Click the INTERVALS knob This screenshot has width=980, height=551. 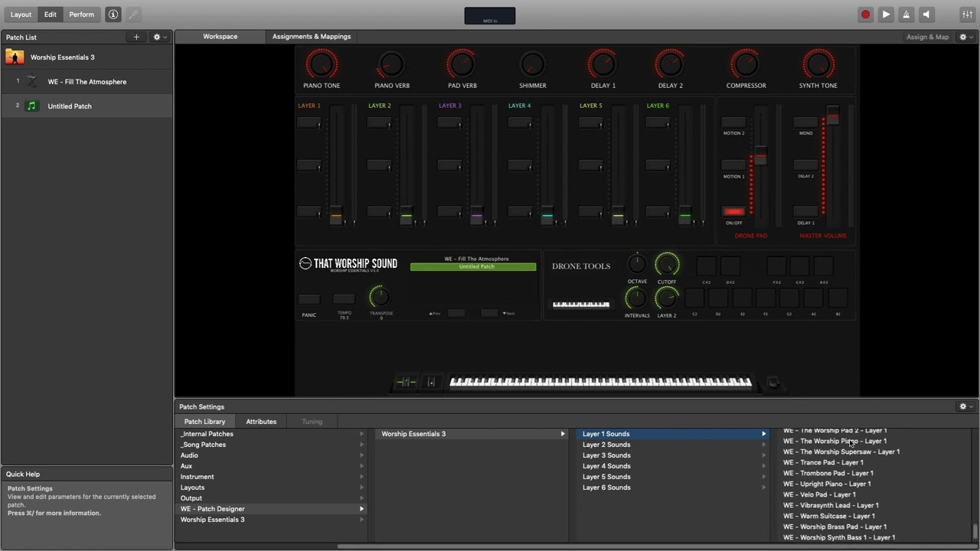coord(636,298)
